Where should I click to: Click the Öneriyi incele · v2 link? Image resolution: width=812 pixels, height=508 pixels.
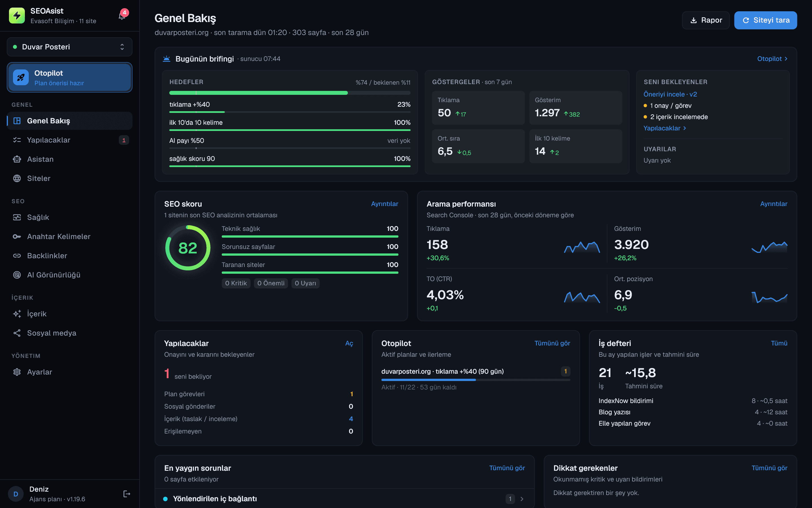pyautogui.click(x=670, y=94)
